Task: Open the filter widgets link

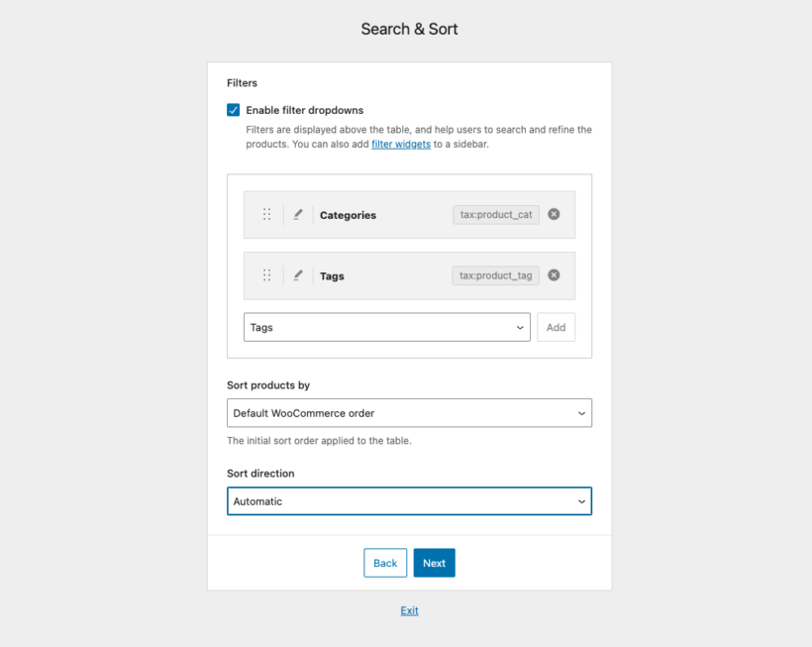Action: (401, 143)
